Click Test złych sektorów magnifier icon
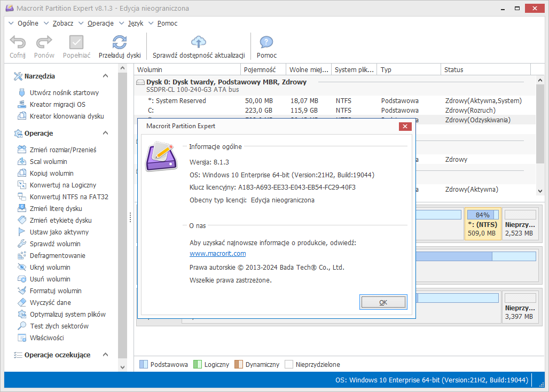Image resolution: width=549 pixels, height=392 pixels. (x=22, y=326)
